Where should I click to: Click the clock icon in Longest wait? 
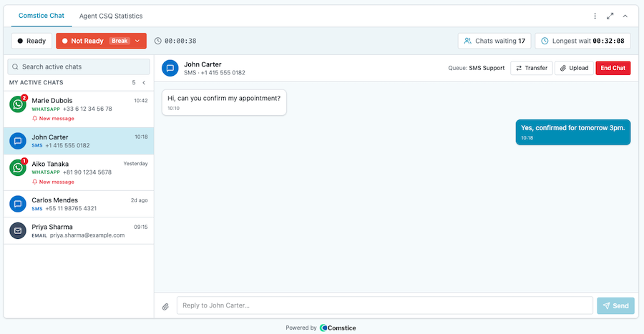[545, 41]
